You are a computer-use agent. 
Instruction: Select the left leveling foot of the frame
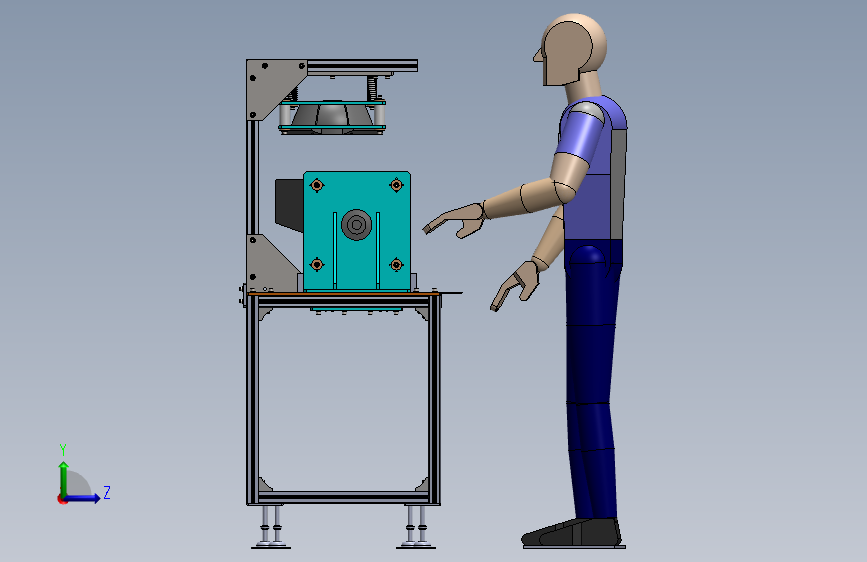(x=271, y=527)
